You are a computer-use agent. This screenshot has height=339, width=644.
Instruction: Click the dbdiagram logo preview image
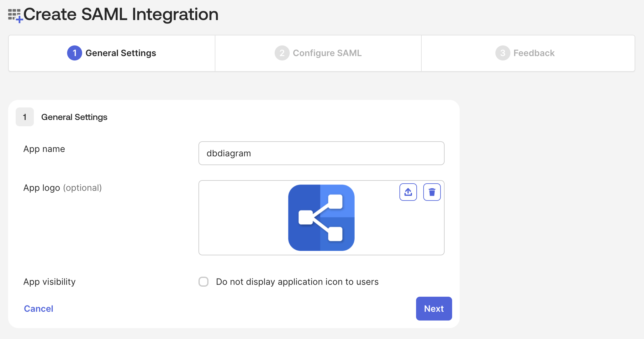(321, 218)
